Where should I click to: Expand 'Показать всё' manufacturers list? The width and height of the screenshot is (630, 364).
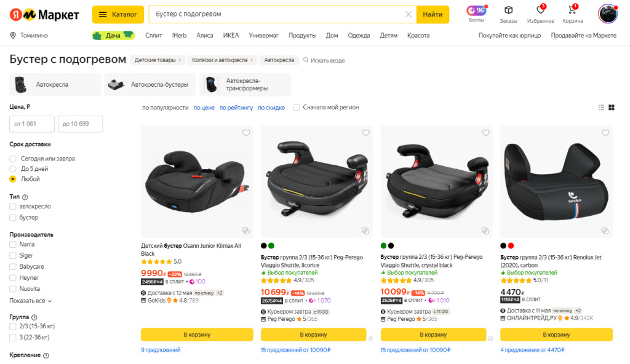(30, 301)
